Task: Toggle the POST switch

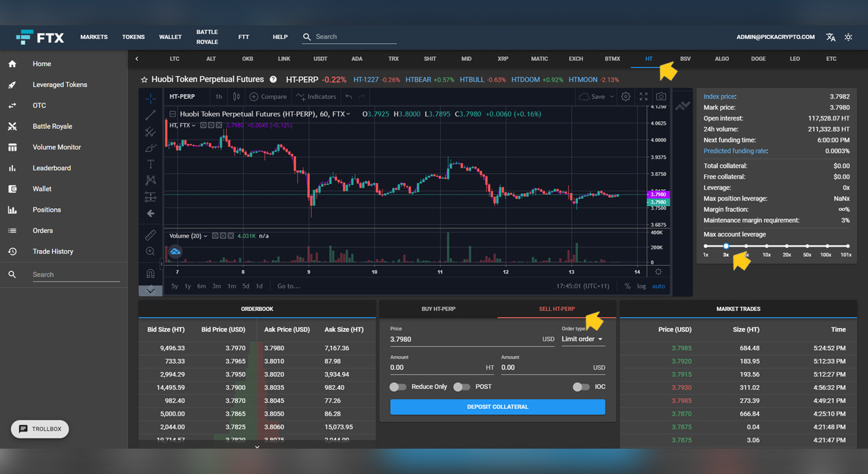Action: click(461, 387)
